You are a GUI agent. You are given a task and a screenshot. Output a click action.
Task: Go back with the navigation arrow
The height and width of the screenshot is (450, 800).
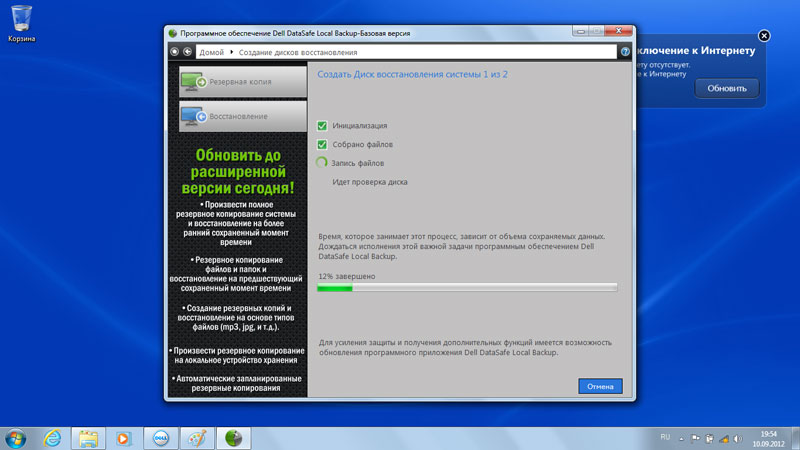point(188,52)
